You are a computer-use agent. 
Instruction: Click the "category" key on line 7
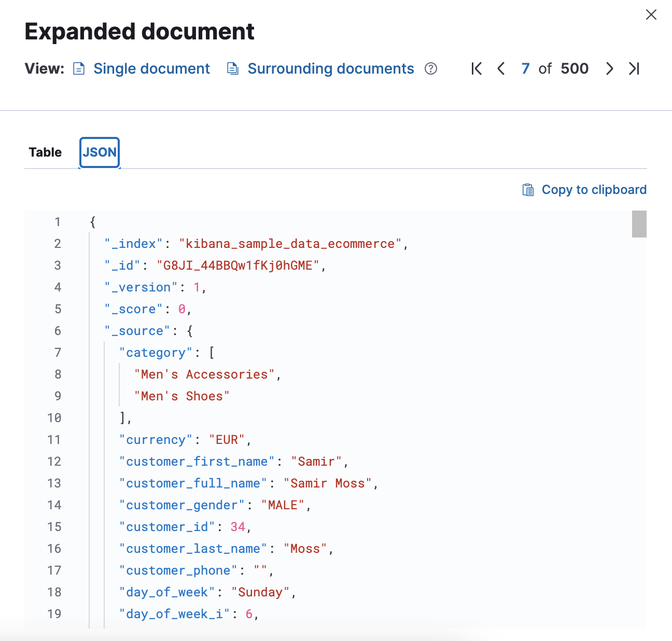156,353
